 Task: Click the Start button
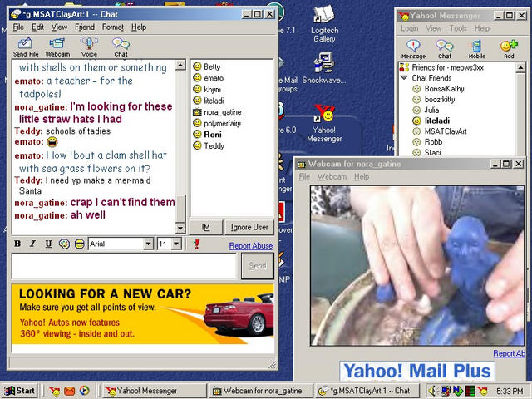20,391
